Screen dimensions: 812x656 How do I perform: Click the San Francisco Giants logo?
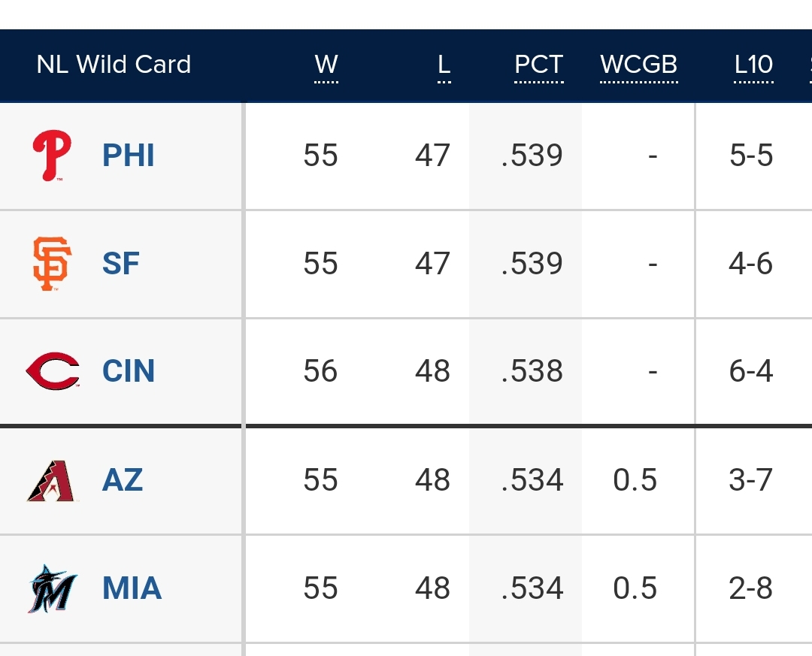pos(52,264)
